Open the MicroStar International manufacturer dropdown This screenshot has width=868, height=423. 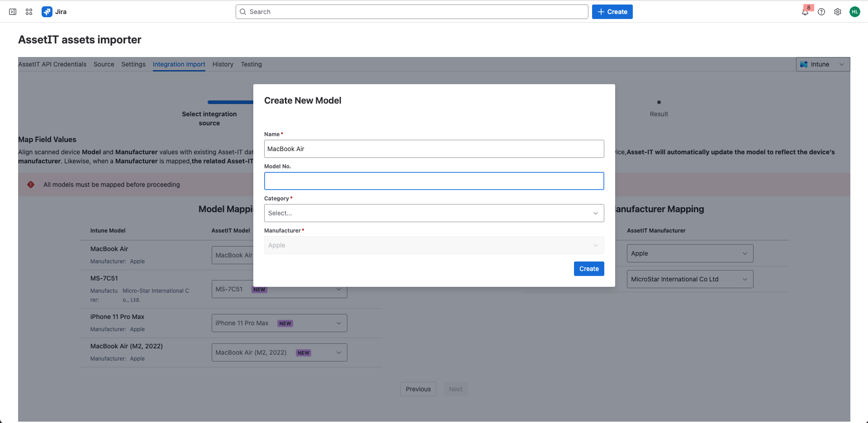pyautogui.click(x=689, y=279)
